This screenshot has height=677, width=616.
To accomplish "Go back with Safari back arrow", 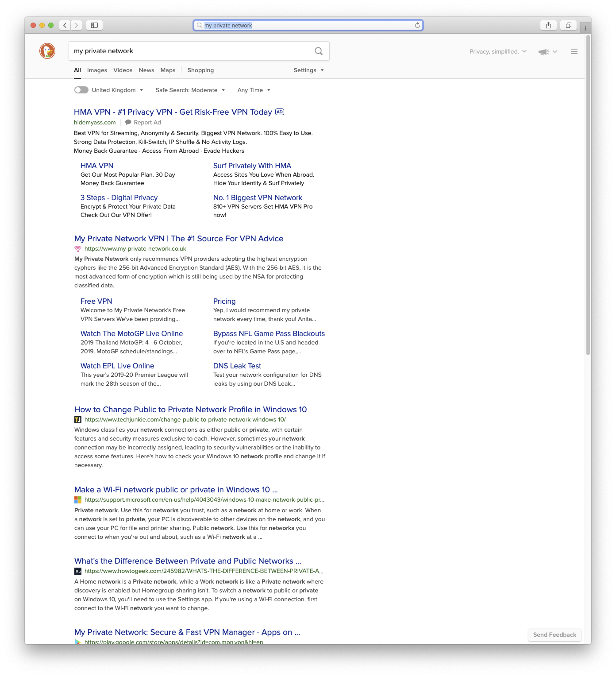I will [x=65, y=25].
